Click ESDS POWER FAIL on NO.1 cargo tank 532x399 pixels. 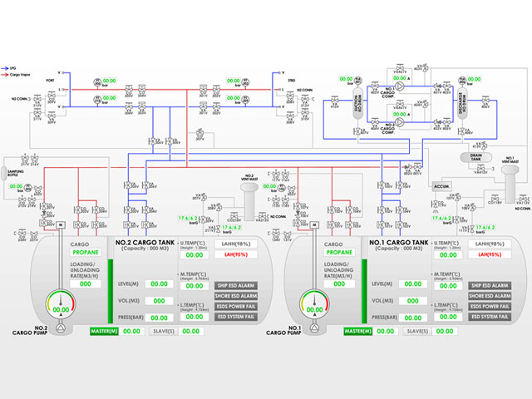tap(490, 307)
